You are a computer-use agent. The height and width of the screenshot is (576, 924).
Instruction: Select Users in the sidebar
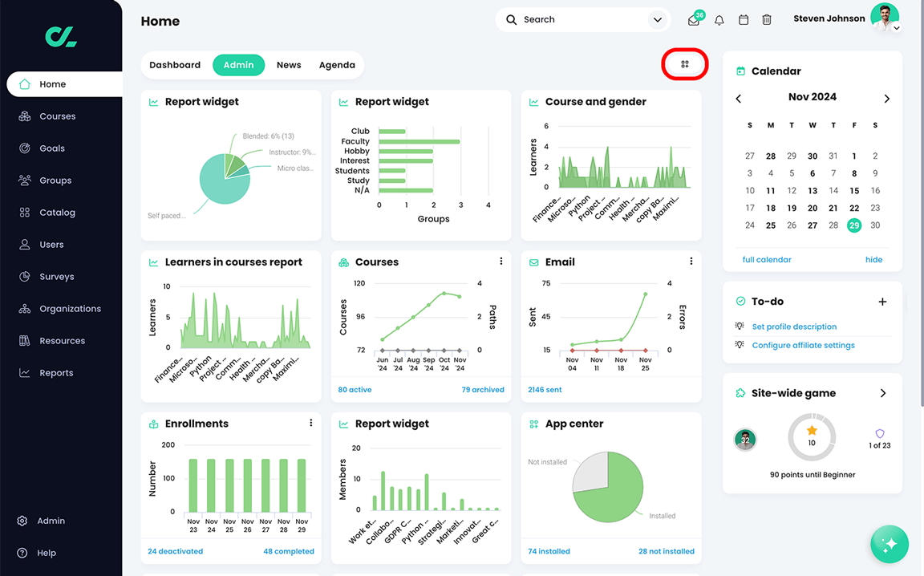point(51,244)
